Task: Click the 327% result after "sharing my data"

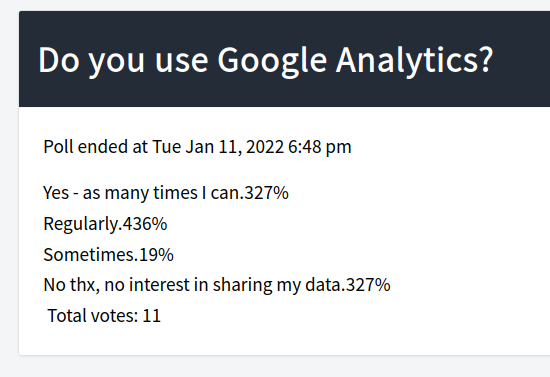Action: (x=368, y=285)
